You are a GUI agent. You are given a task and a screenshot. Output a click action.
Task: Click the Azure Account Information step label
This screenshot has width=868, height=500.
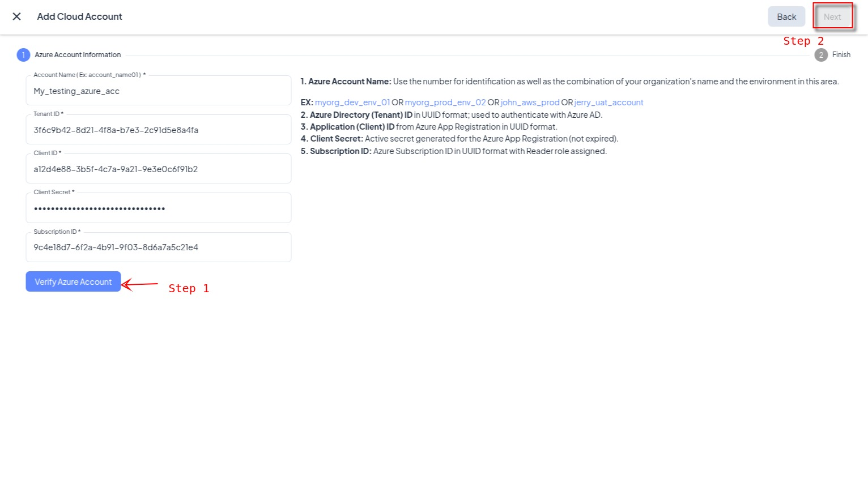click(x=78, y=55)
